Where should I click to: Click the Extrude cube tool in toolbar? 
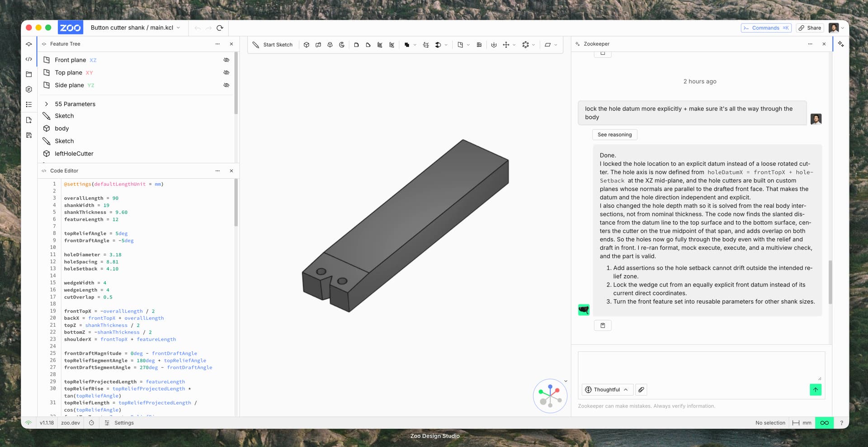tap(307, 45)
